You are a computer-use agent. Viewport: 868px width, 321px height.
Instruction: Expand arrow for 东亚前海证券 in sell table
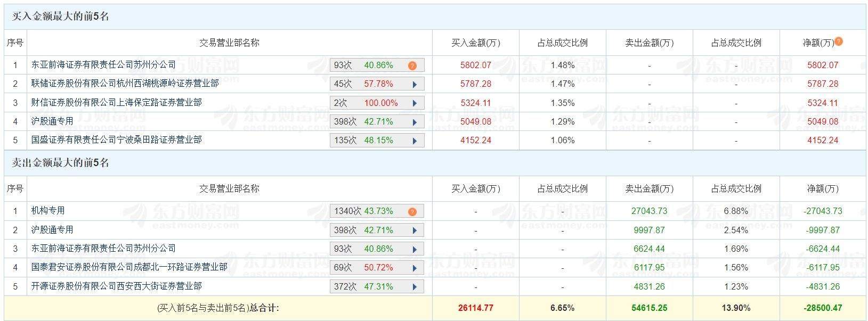415,249
